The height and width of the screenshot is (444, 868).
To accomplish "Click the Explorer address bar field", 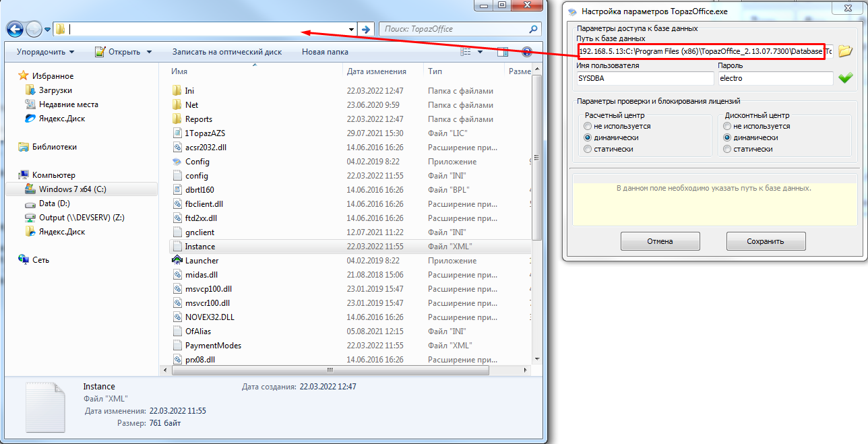I will (204, 29).
